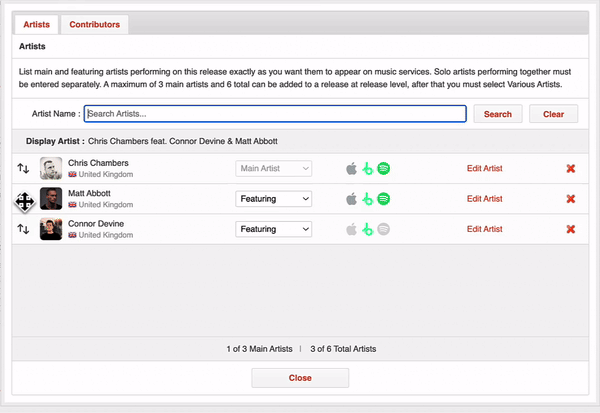This screenshot has width=600, height=413.
Task: Click Edit Artist for Matt Abbott
Action: (484, 199)
